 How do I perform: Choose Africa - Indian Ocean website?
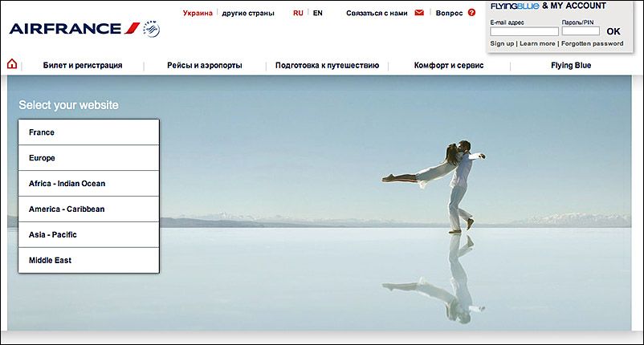point(88,184)
